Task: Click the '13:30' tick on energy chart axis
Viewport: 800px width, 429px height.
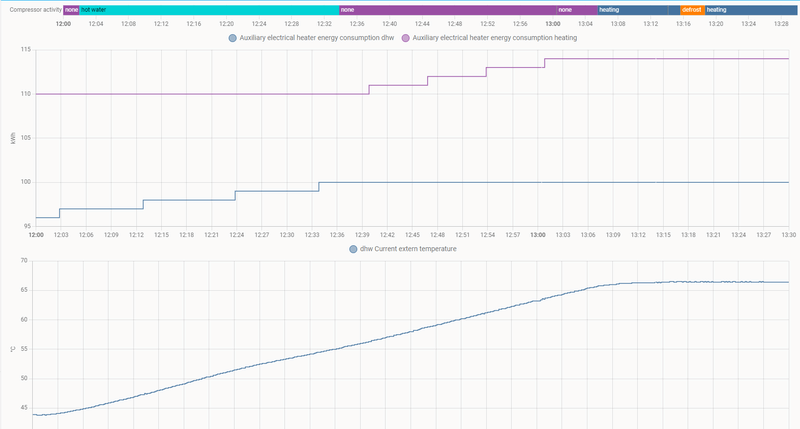Action: click(789, 235)
